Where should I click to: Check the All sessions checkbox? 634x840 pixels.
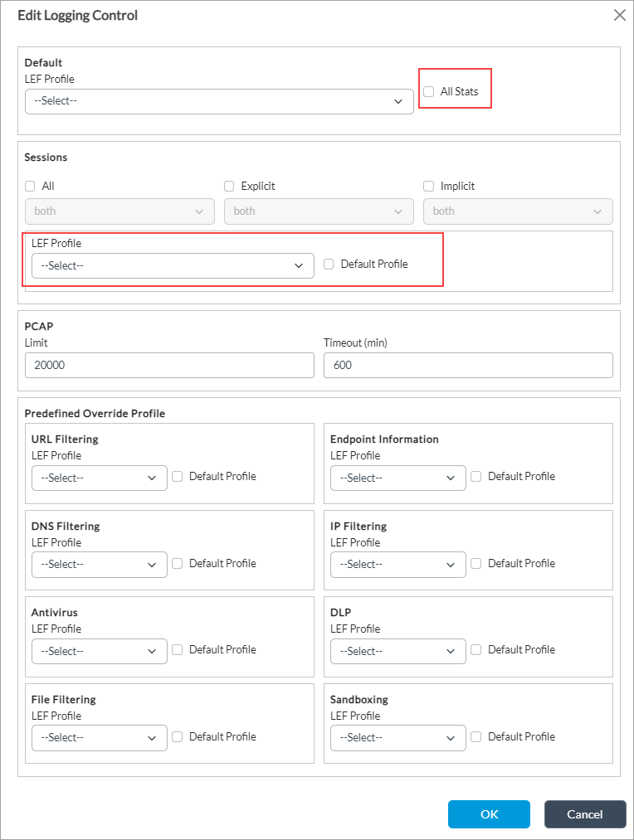coord(31,187)
